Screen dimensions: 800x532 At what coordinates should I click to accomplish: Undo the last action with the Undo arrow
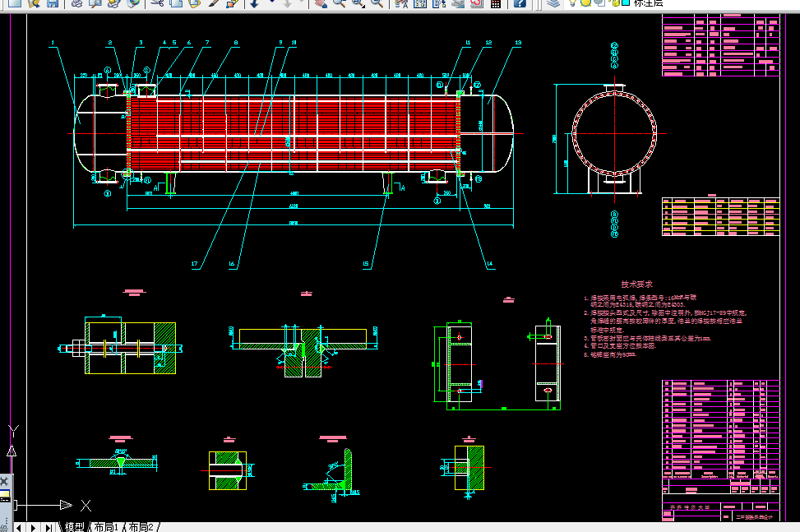click(254, 3)
